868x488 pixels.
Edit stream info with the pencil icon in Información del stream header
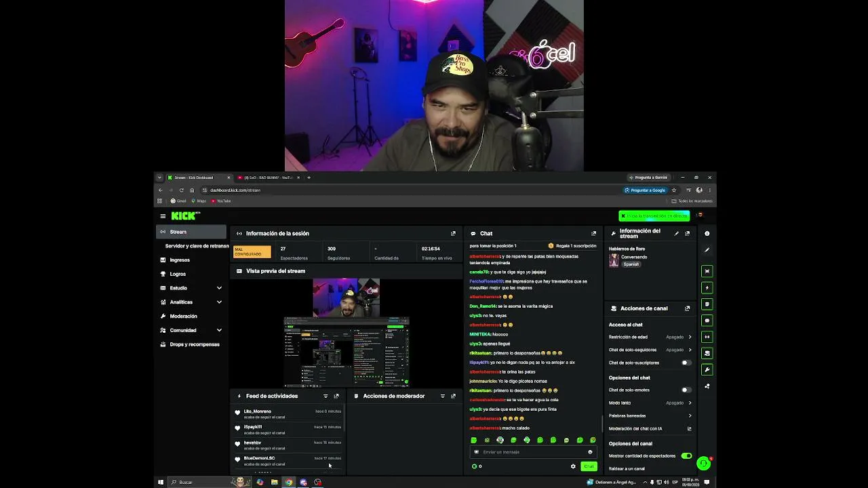click(676, 234)
